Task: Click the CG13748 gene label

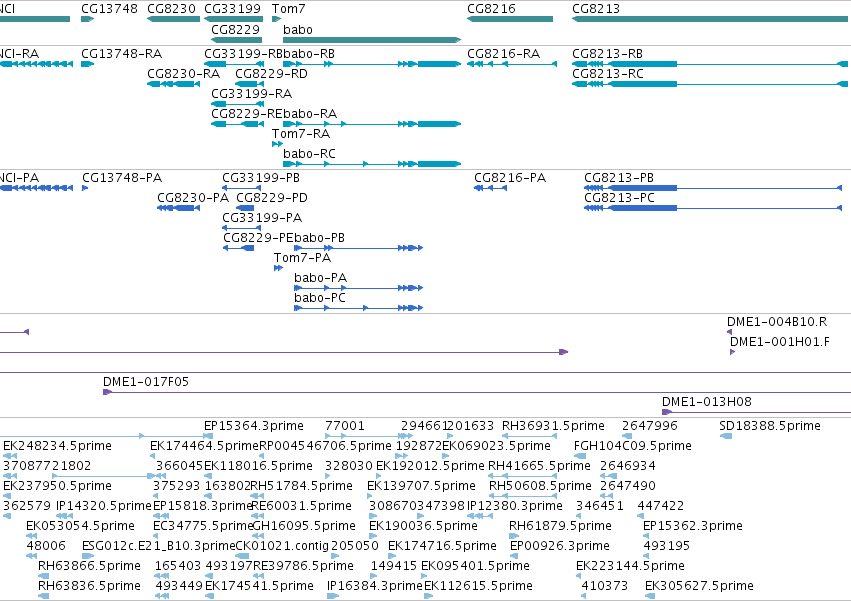Action: (x=109, y=9)
